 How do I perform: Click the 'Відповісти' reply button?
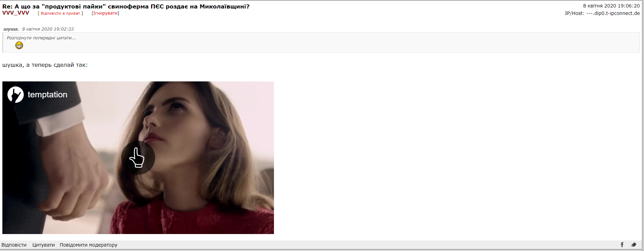point(14,245)
